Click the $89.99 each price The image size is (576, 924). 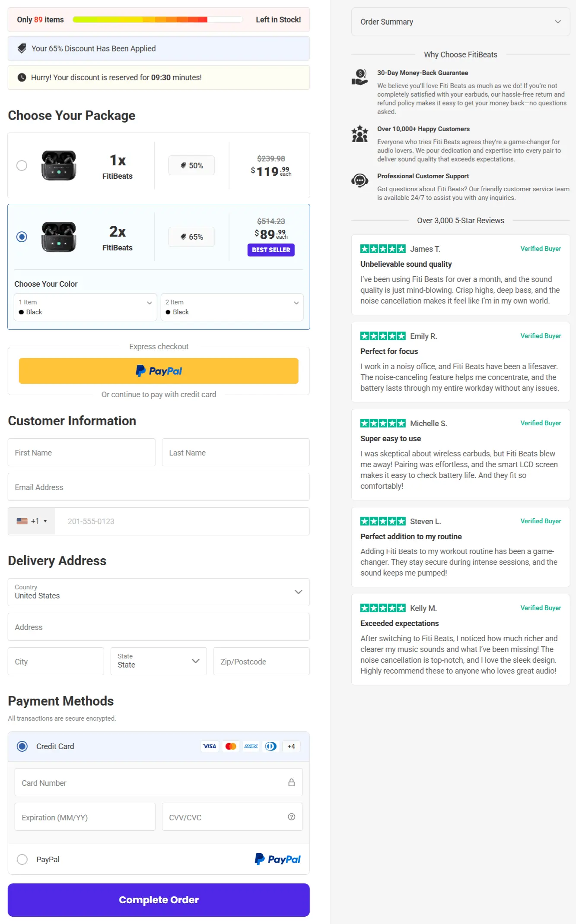pyautogui.click(x=271, y=234)
